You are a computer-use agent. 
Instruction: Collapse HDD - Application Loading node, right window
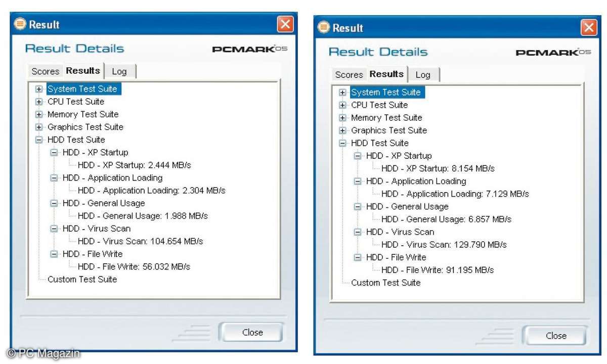coord(358,181)
